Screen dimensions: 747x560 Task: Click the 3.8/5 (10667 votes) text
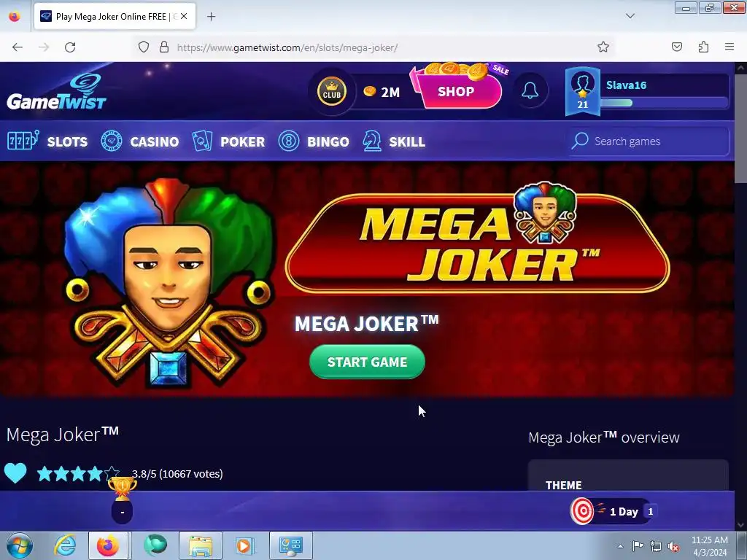(x=177, y=474)
